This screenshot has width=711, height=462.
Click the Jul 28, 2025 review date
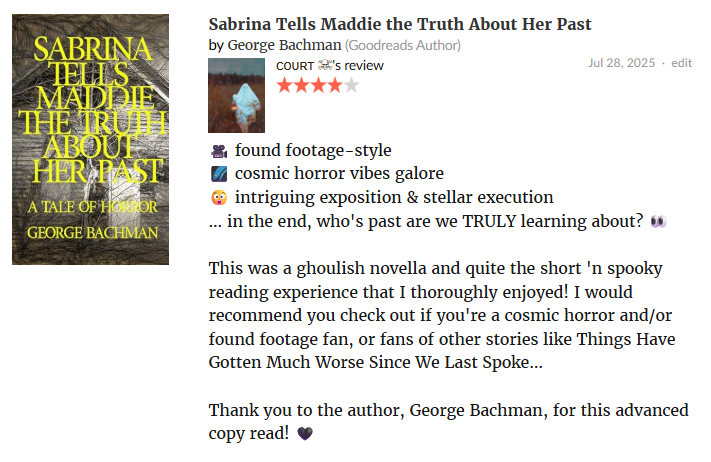(x=622, y=62)
